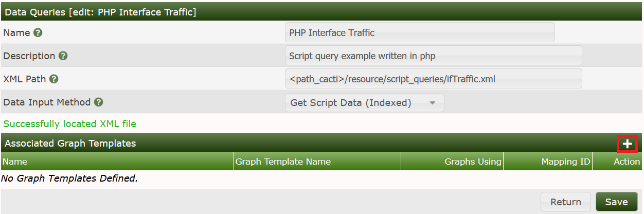Viewport: 644px width, 214px height.
Task: Click the Description input field
Action: [x=433, y=56]
